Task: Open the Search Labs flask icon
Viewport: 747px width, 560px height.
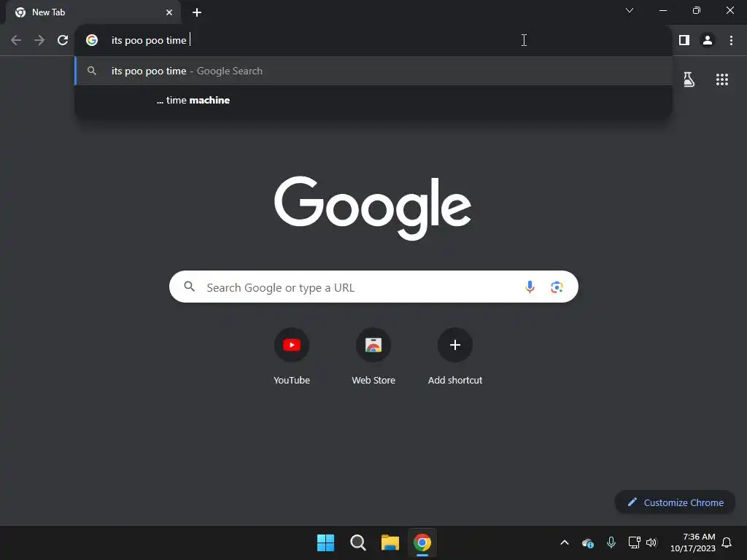Action: click(689, 79)
